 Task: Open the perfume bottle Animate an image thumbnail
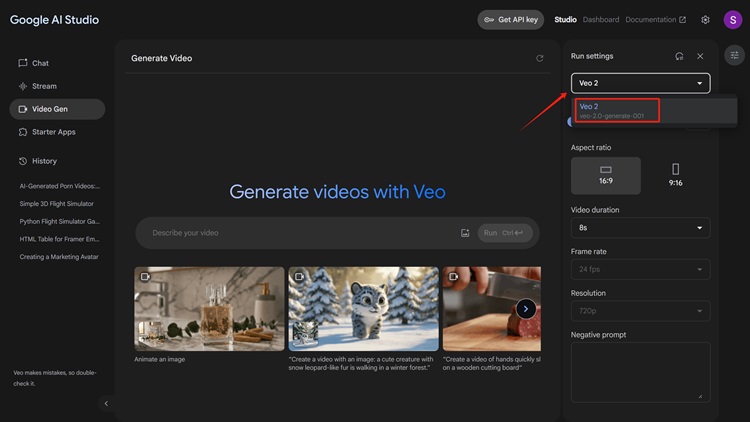[210, 309]
